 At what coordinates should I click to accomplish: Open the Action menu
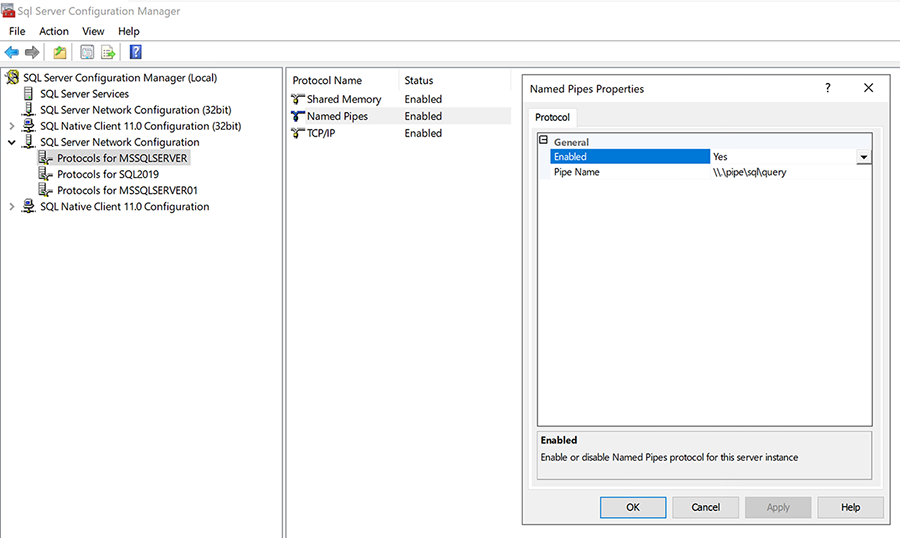[54, 31]
